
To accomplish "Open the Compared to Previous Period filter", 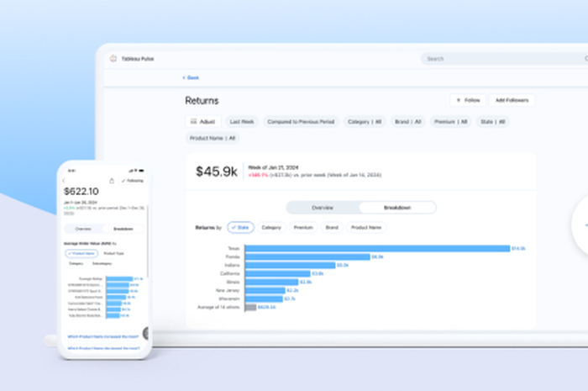I will (x=301, y=122).
